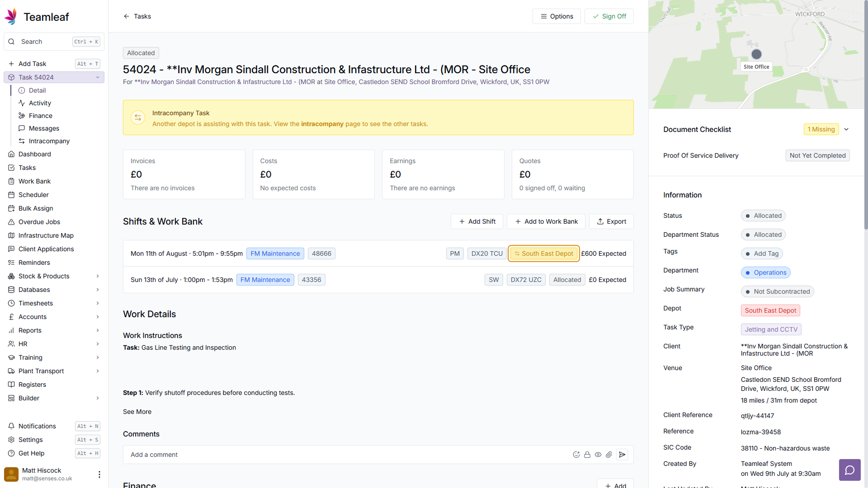This screenshot has width=868, height=488.
Task: Open Scheduler in the sidebar
Action: point(54,195)
